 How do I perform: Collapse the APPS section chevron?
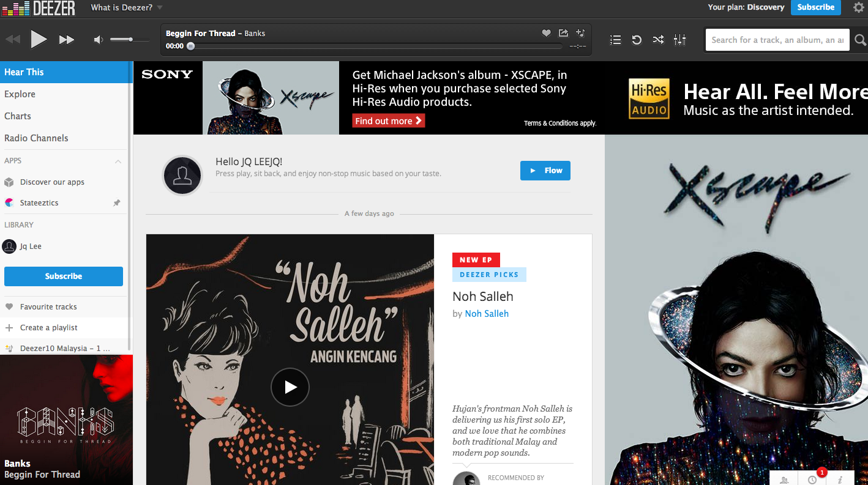(x=118, y=161)
